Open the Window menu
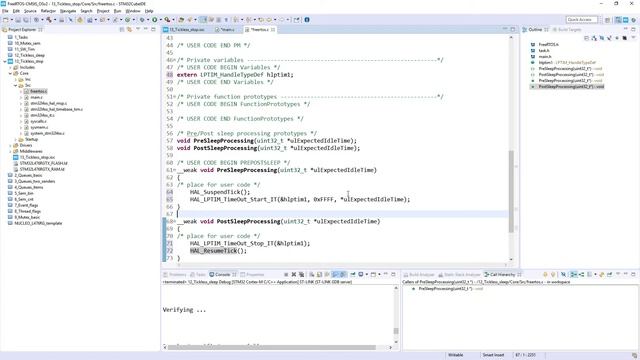This screenshot has height=360, width=640. point(133,11)
